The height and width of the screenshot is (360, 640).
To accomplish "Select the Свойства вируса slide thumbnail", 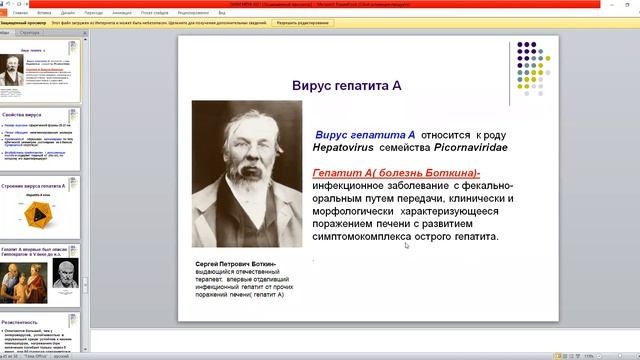I will (40, 139).
